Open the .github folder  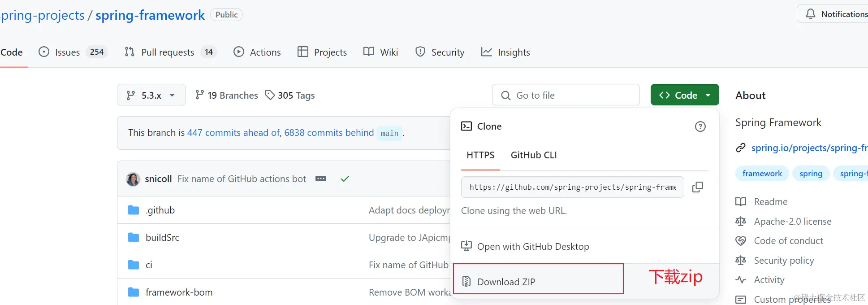(x=160, y=210)
